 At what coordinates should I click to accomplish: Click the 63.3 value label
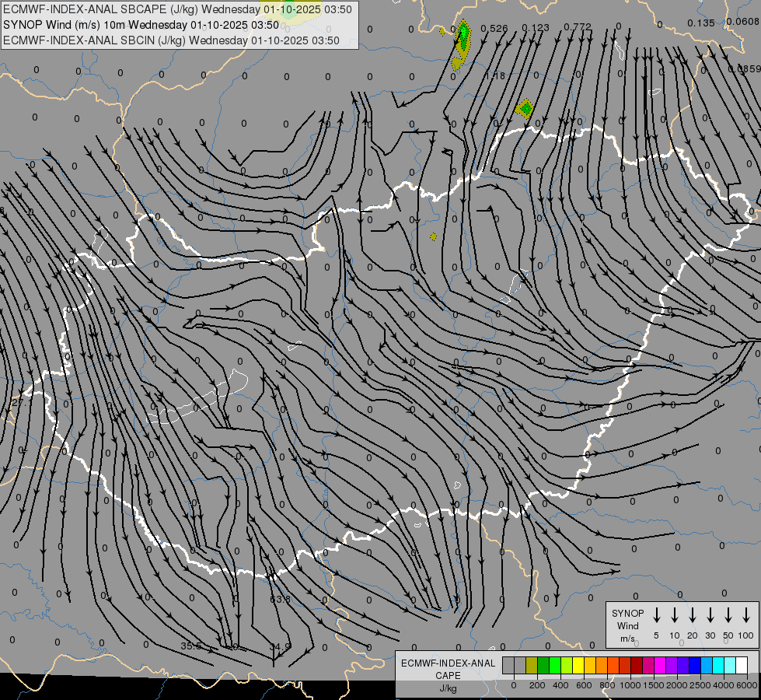click(280, 599)
